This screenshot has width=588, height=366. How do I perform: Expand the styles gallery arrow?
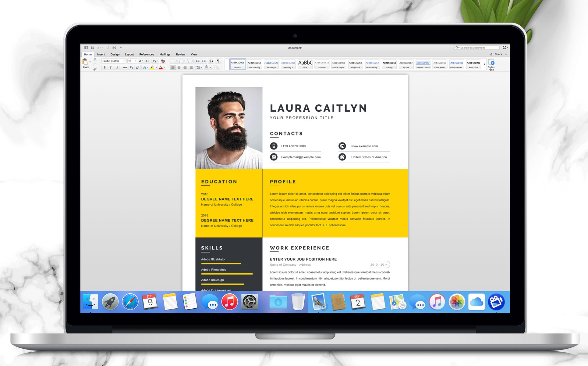coord(484,64)
